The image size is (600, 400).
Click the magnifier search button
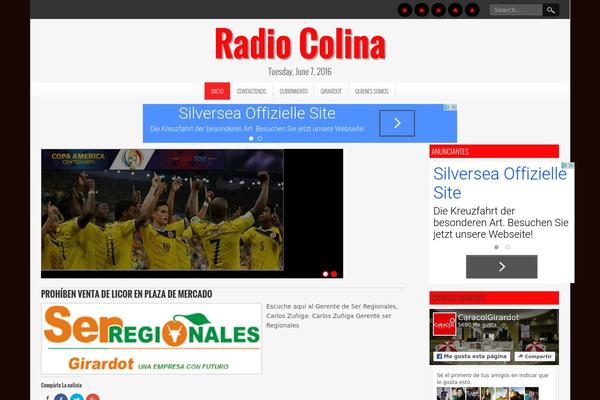tap(551, 10)
